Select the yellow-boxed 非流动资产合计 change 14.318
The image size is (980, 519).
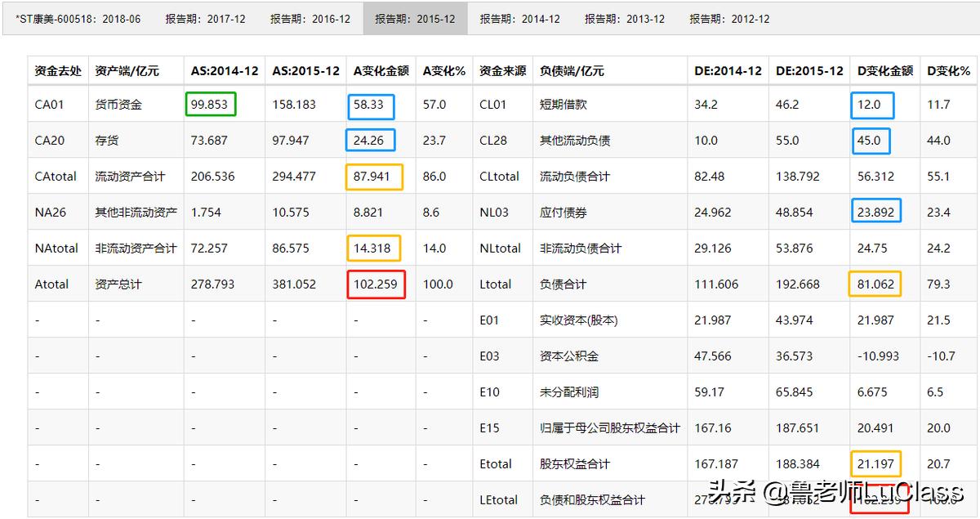(374, 247)
